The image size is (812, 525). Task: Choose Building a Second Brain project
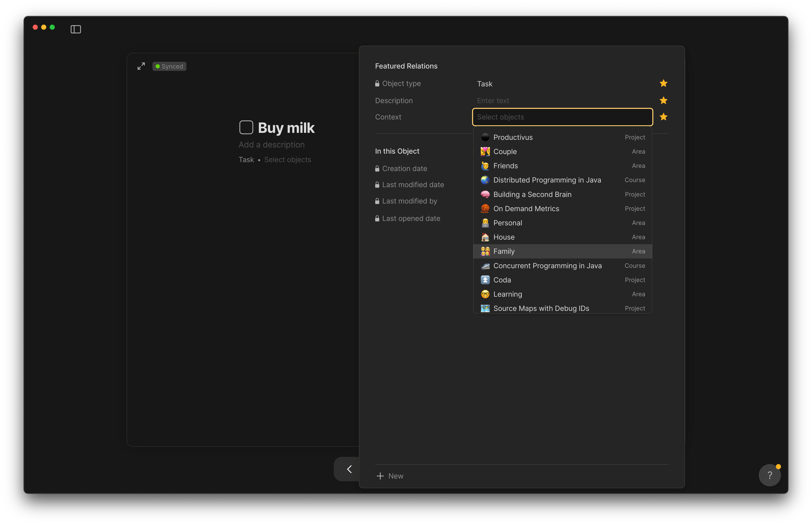point(562,194)
